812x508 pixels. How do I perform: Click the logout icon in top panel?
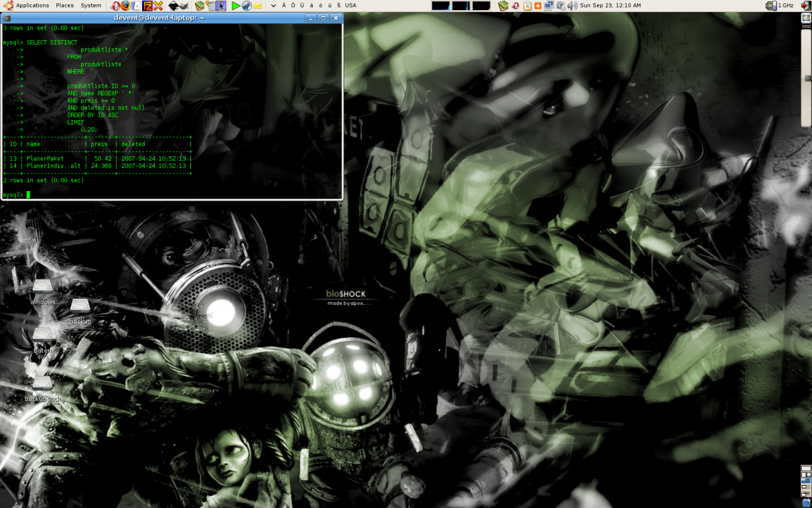(806, 6)
